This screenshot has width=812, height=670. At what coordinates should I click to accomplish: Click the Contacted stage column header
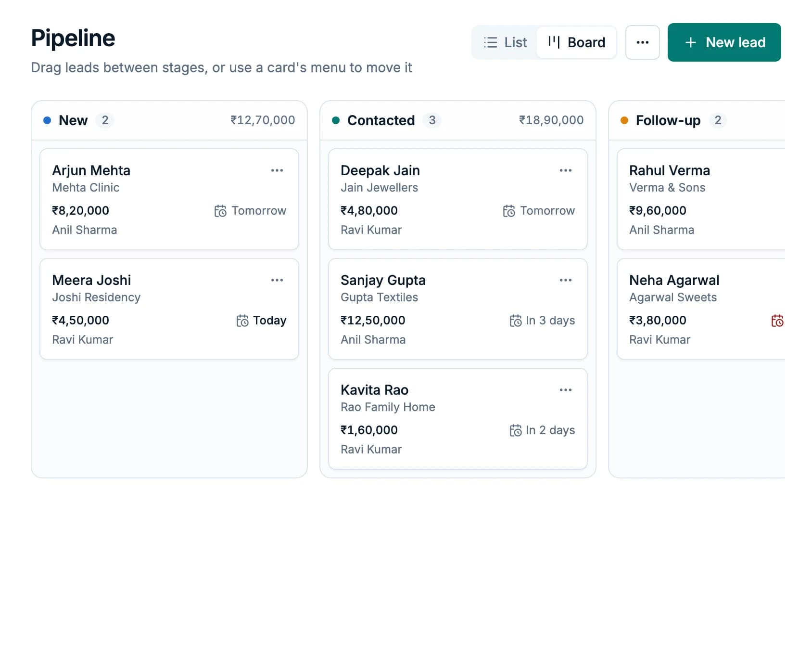(458, 120)
